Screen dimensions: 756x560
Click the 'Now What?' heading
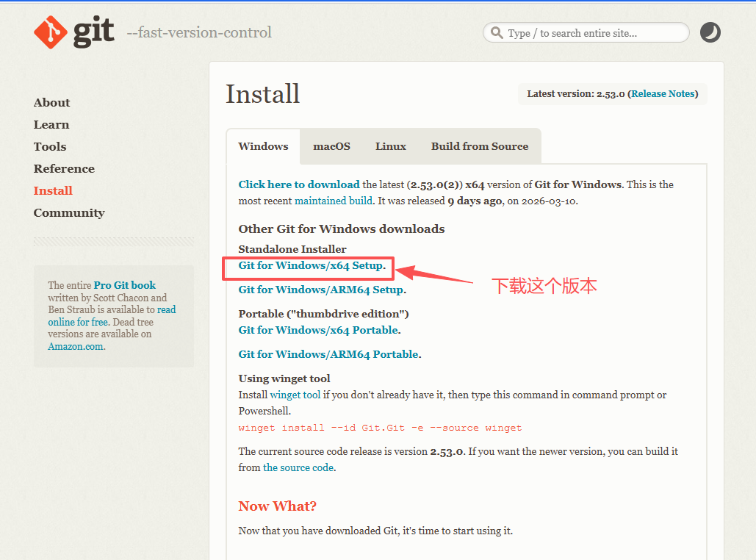[x=277, y=506]
